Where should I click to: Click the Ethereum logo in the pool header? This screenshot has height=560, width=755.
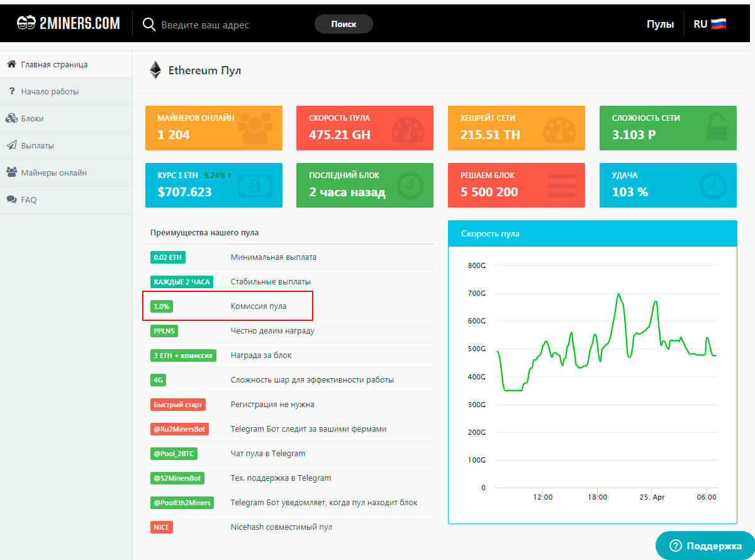[x=155, y=70]
